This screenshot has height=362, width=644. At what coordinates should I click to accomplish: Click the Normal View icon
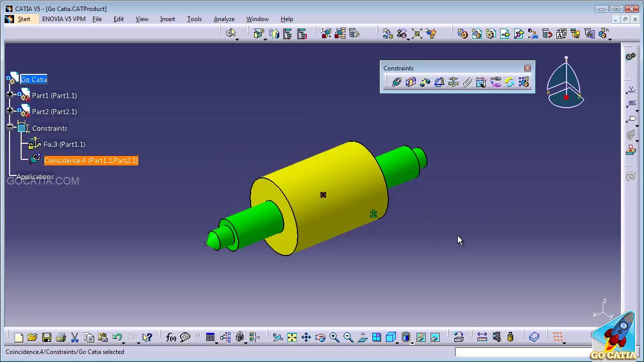(362, 337)
